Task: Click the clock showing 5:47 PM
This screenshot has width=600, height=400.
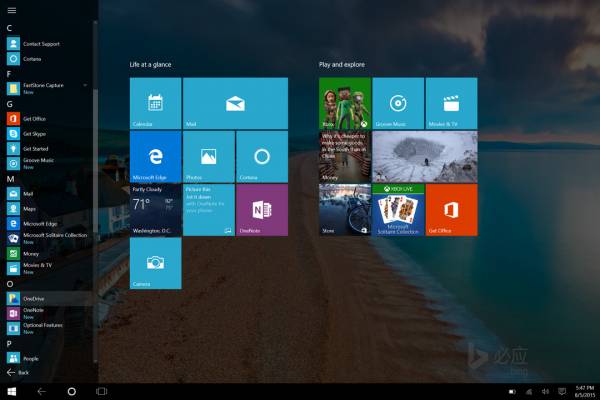Action: 585,391
